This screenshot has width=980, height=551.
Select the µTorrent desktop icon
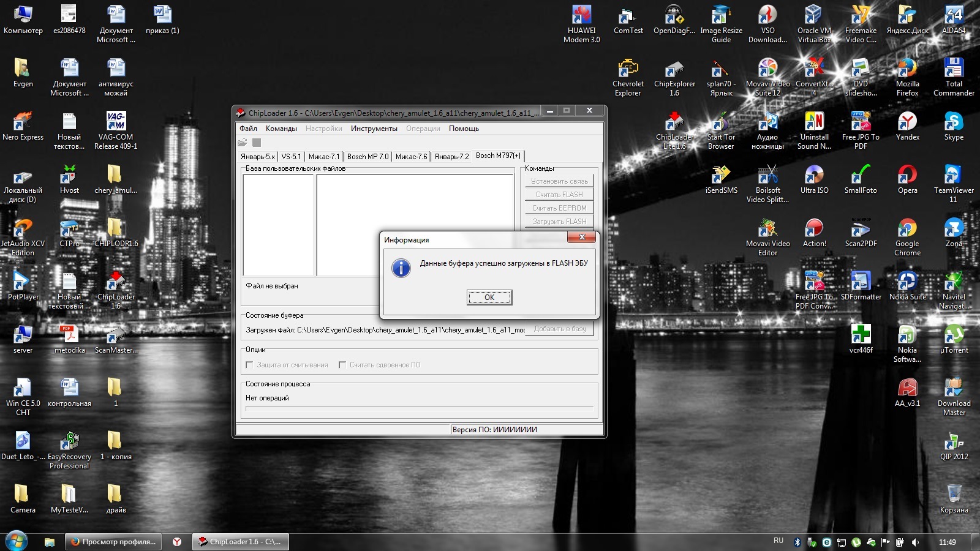click(x=954, y=339)
